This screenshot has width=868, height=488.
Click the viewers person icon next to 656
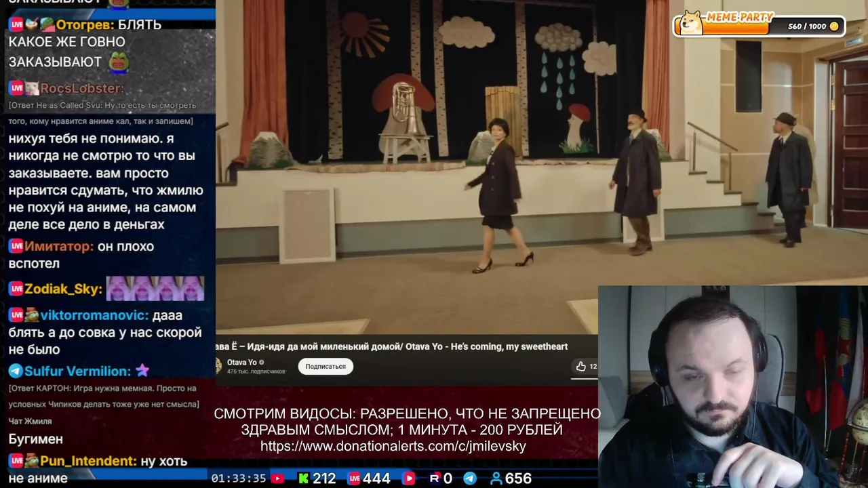coord(496,479)
